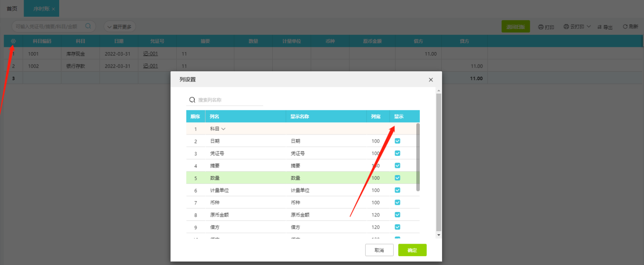This screenshot has width=644, height=265.
Task: Click the 确定 confirm button
Action: coord(412,250)
